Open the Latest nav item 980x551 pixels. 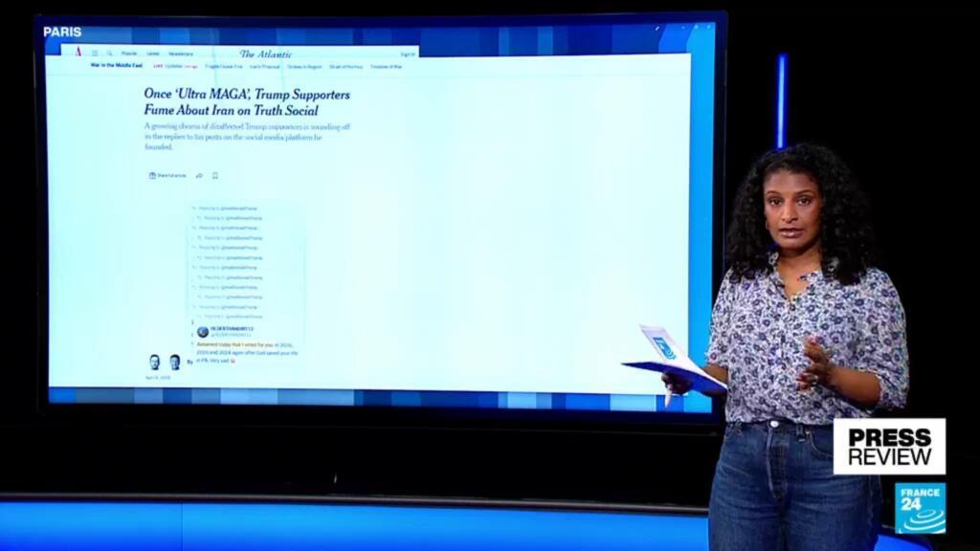153,54
